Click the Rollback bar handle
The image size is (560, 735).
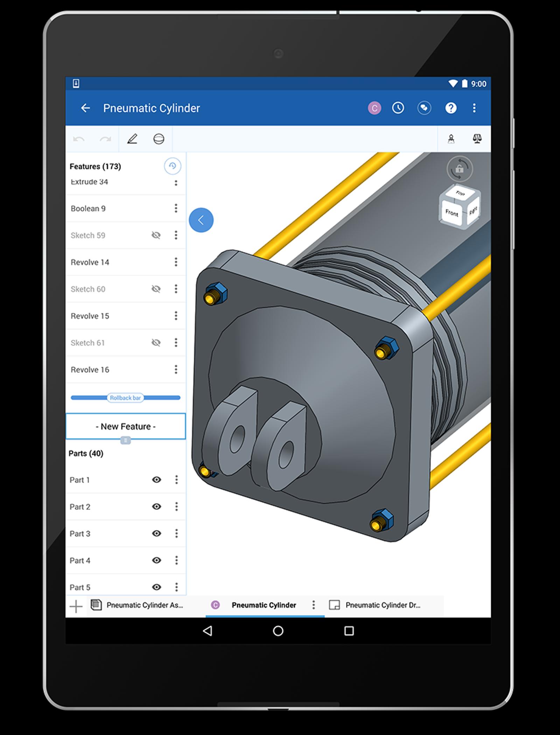pyautogui.click(x=125, y=398)
